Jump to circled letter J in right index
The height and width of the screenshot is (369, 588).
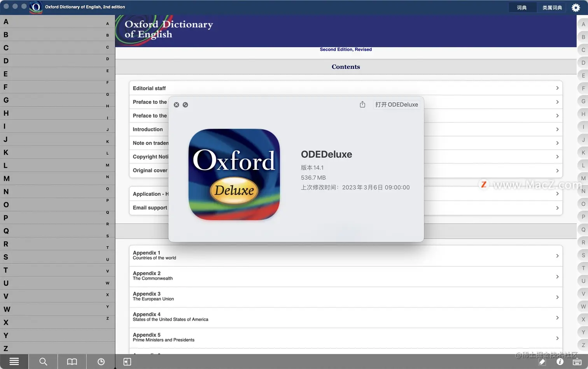tap(583, 139)
